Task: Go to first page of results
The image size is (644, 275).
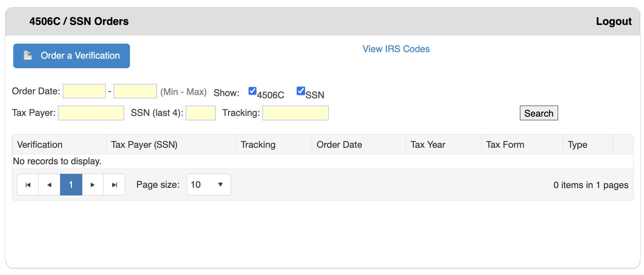Action: click(x=28, y=185)
